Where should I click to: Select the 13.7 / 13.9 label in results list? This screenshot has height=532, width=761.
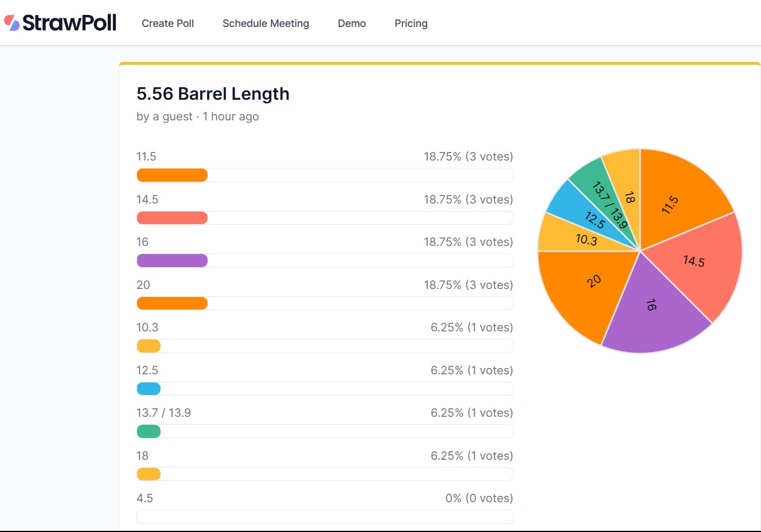click(x=163, y=413)
